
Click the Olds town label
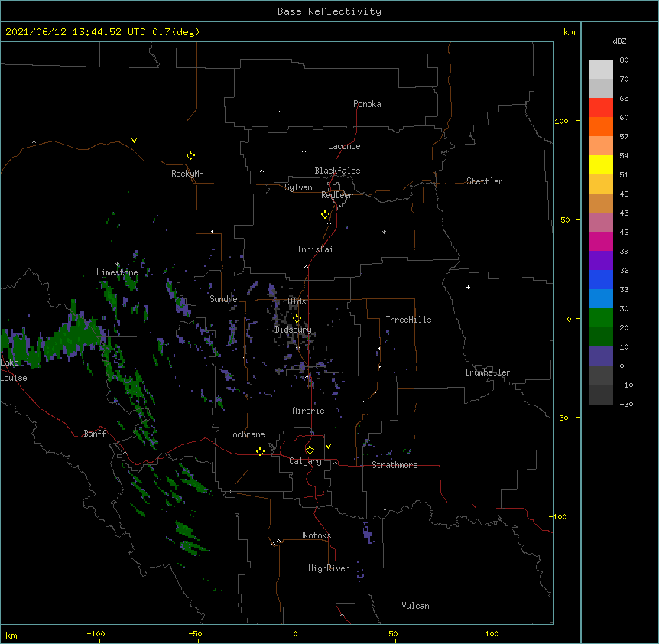[297, 301]
